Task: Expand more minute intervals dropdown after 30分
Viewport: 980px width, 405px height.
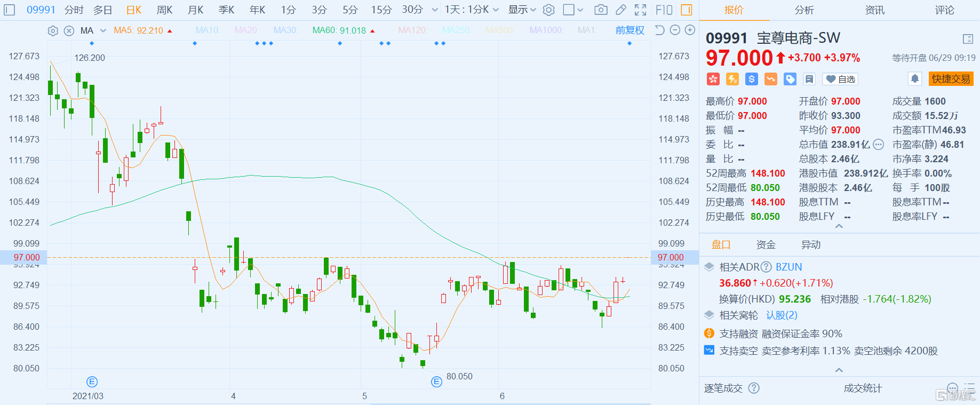Action: [435, 10]
